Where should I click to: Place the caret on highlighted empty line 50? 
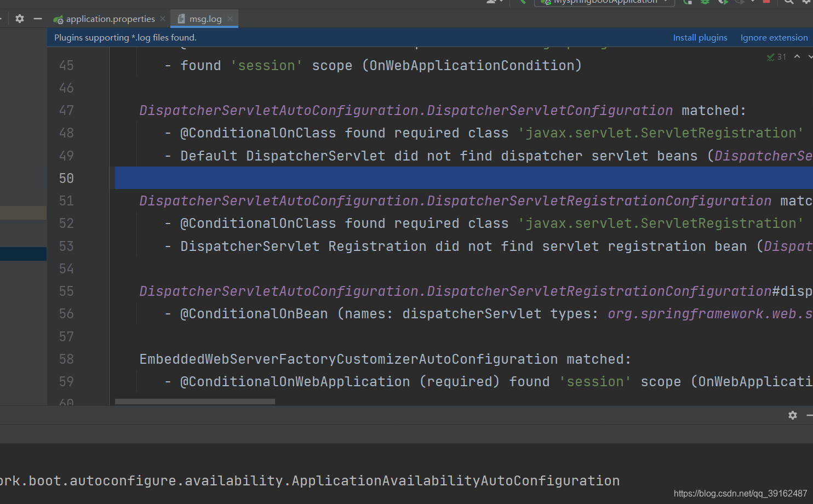(463, 178)
